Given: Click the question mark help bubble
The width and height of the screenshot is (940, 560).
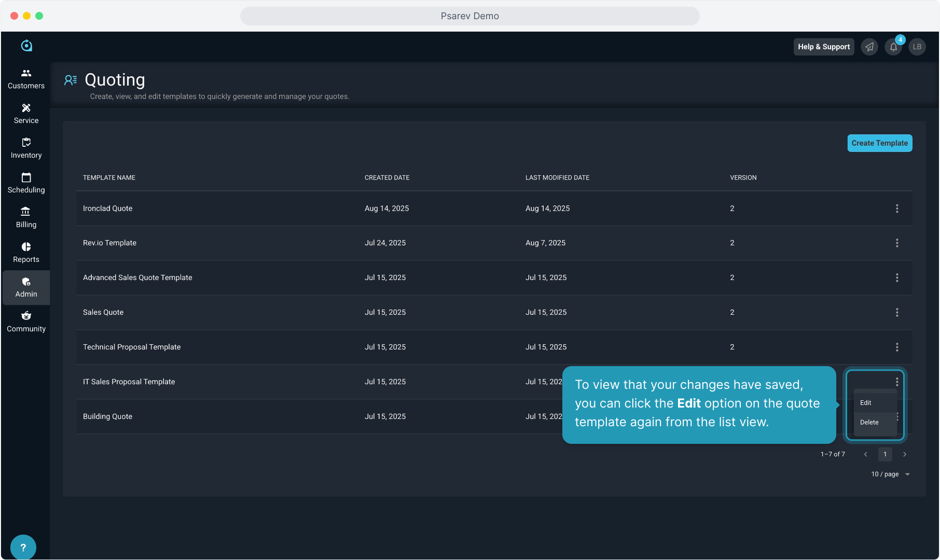Looking at the screenshot, I should [x=23, y=547].
